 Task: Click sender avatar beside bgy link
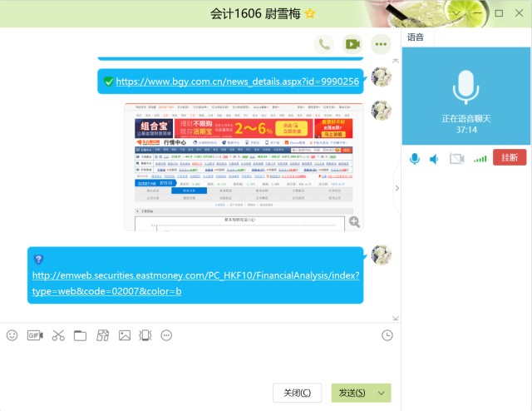point(382,77)
